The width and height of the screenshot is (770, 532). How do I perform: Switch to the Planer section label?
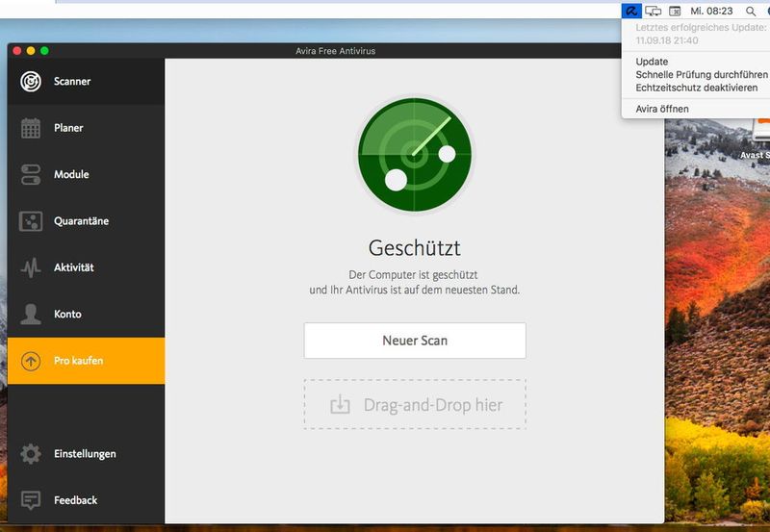(68, 128)
